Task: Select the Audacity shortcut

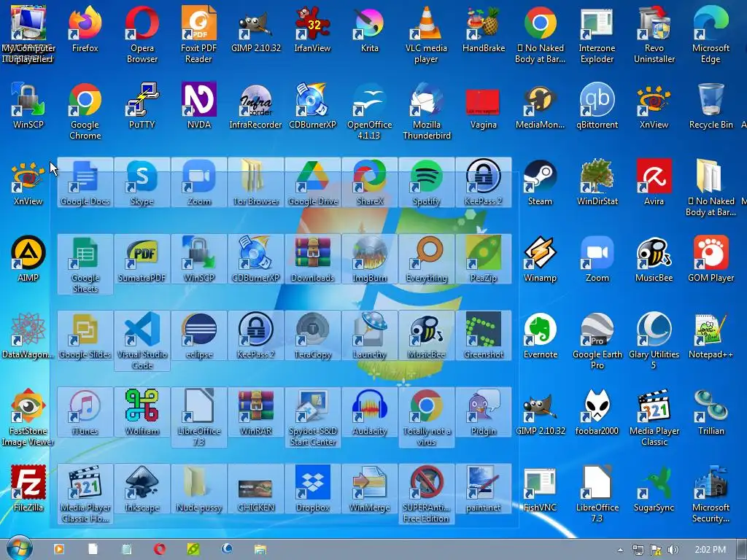Action: [370, 413]
